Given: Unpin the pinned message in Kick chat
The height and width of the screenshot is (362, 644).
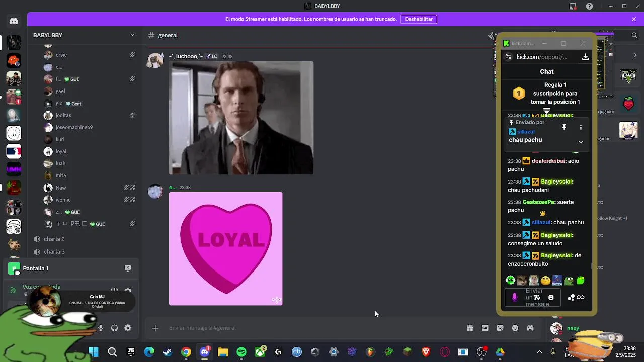Looking at the screenshot, I should (564, 127).
